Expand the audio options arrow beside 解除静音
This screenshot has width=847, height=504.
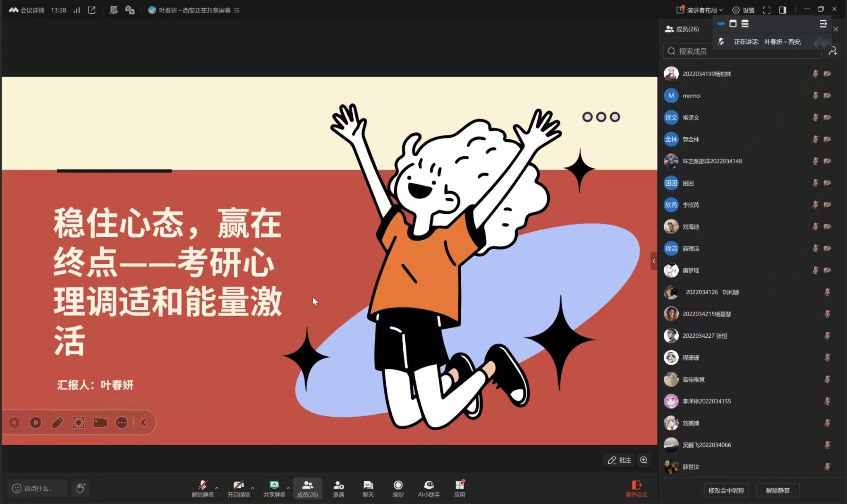coord(217,488)
